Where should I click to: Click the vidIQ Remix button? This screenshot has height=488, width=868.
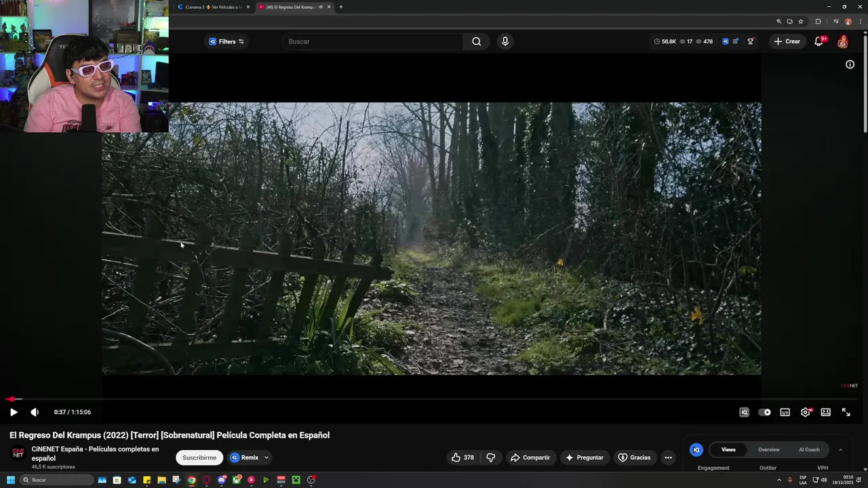(244, 457)
